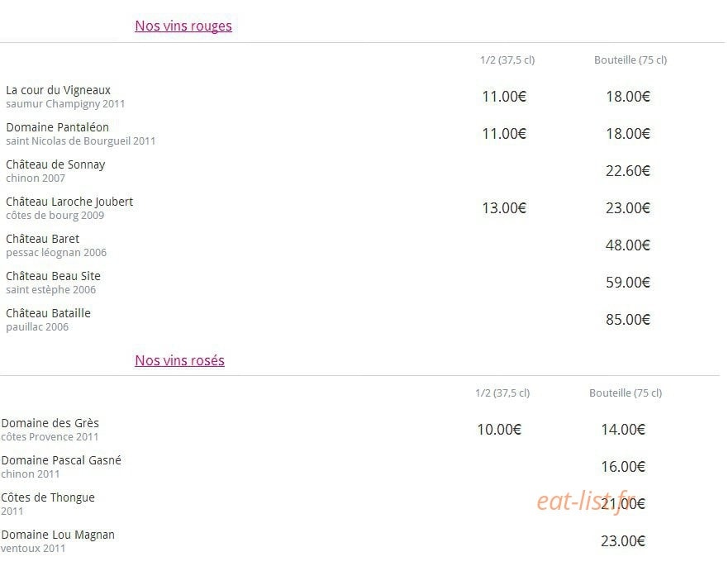The height and width of the screenshot is (571, 728).
Task: Click the 85.00€ bottle price
Action: 628,320
